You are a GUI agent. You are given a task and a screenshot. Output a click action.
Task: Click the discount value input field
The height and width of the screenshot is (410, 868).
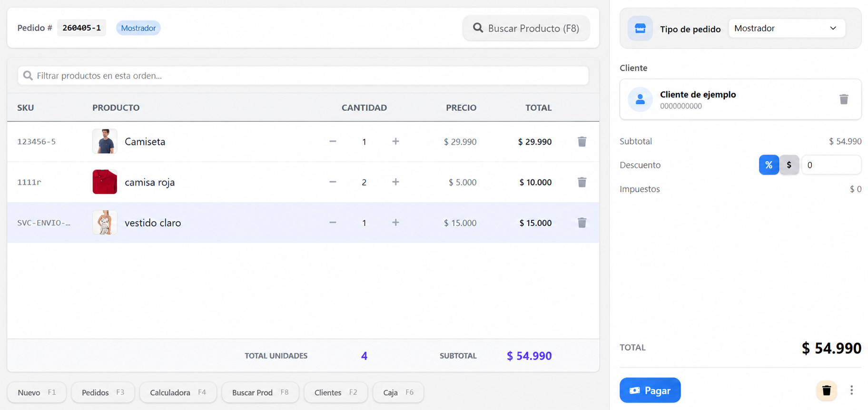point(831,165)
